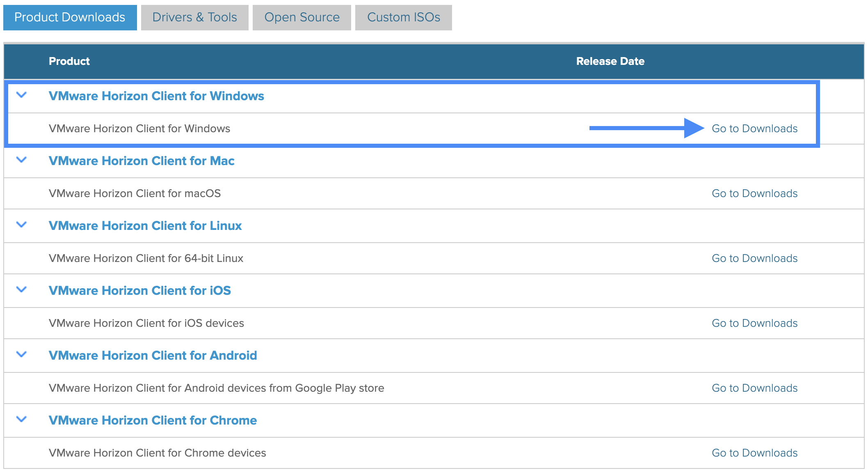868x473 pixels.
Task: Go to Downloads for Chrome devices client
Action: click(754, 452)
